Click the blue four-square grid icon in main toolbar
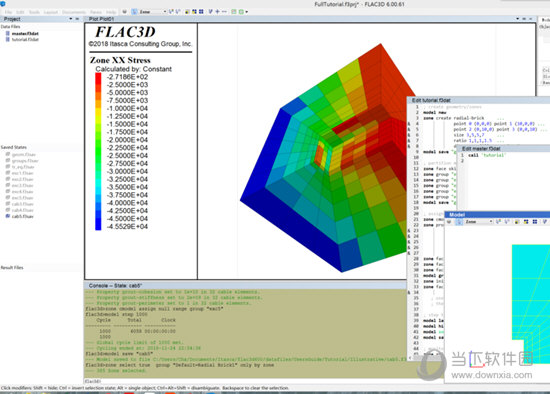The width and height of the screenshot is (550, 394). point(201,12)
